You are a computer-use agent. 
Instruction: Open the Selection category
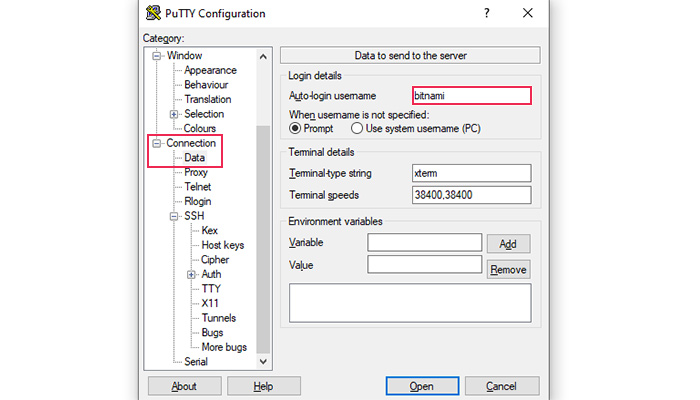point(204,114)
